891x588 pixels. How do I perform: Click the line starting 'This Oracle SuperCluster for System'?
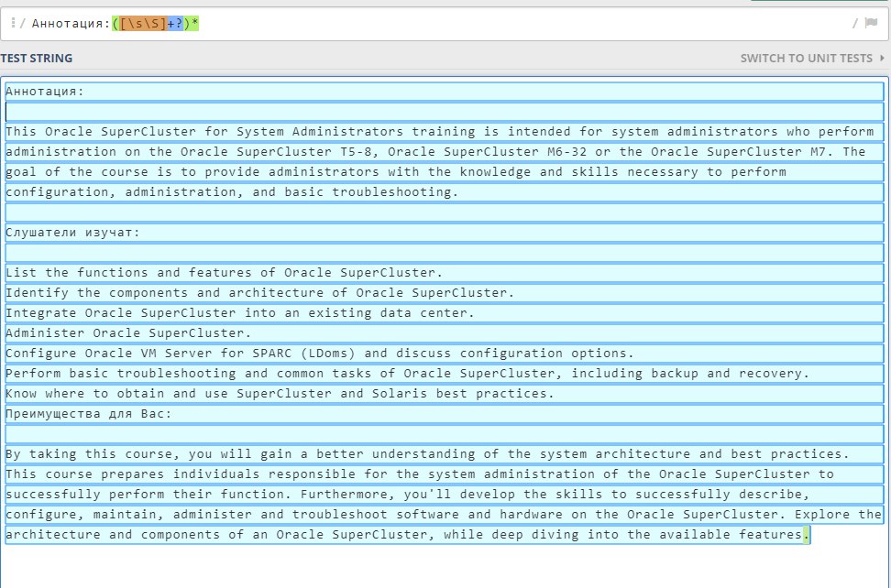click(x=445, y=132)
